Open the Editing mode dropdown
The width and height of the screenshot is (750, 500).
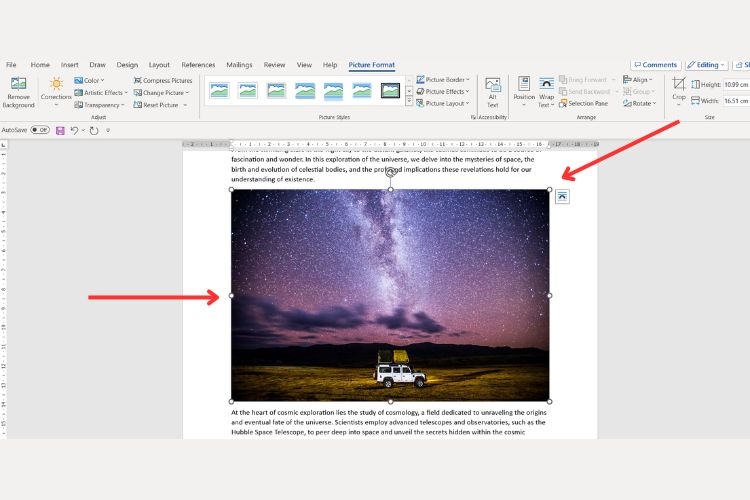706,65
